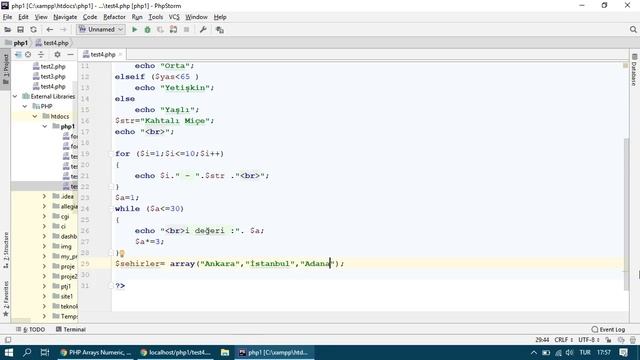Click the UTF-8 encoding selector
Screen dimensions: 640x360
point(589,340)
